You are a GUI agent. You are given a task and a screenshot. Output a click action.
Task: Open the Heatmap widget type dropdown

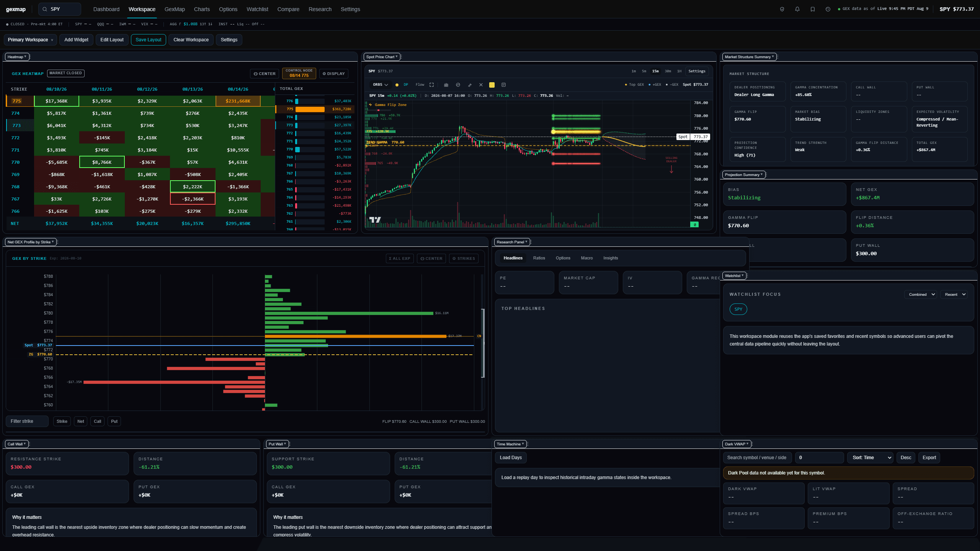(17, 57)
